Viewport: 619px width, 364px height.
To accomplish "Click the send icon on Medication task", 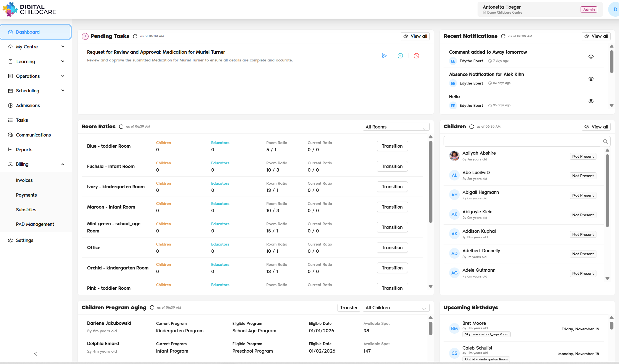I will coord(384,56).
